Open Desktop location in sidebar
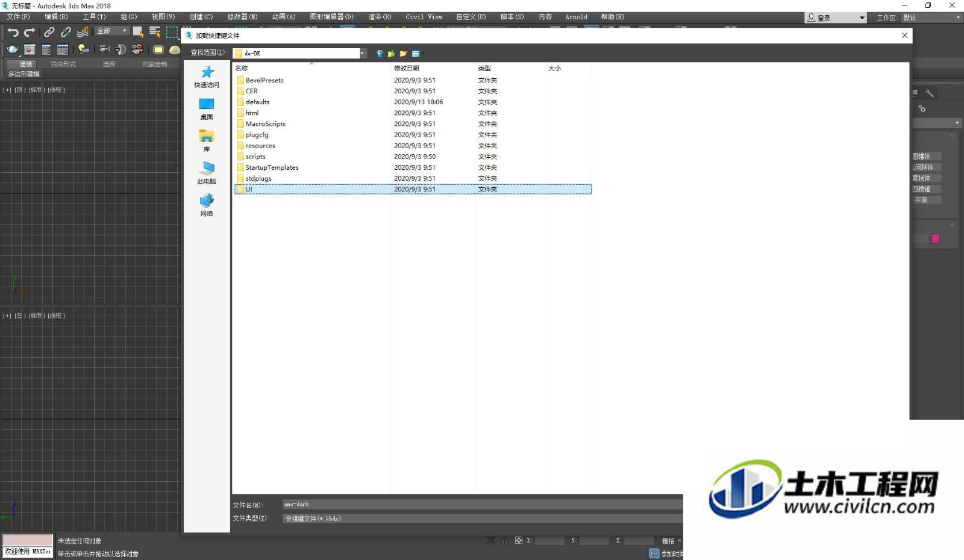The height and width of the screenshot is (560, 964). [207, 109]
